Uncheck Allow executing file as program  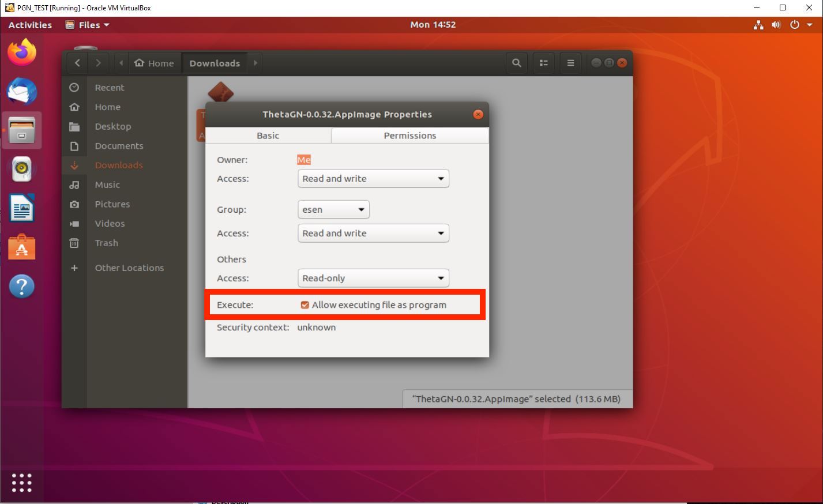coord(305,305)
